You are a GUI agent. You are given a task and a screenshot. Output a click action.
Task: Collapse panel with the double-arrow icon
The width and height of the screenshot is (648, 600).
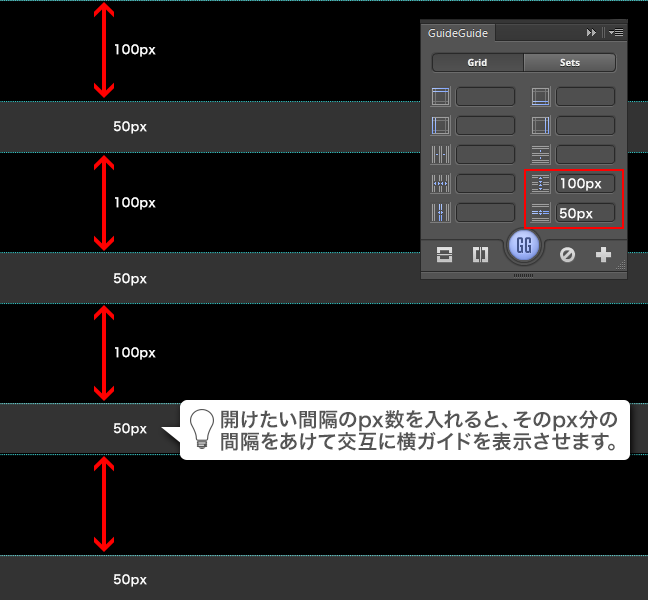592,33
